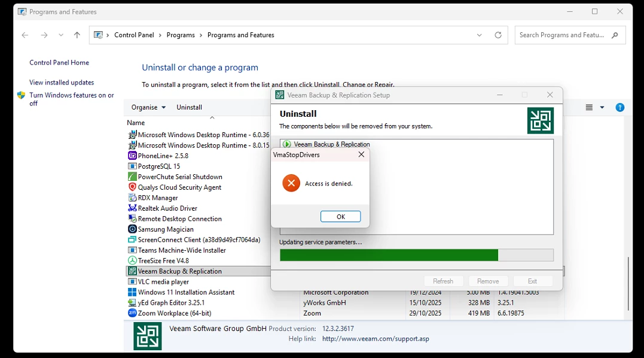Click Programs in the address breadcrumb
This screenshot has width=644, height=358.
181,35
